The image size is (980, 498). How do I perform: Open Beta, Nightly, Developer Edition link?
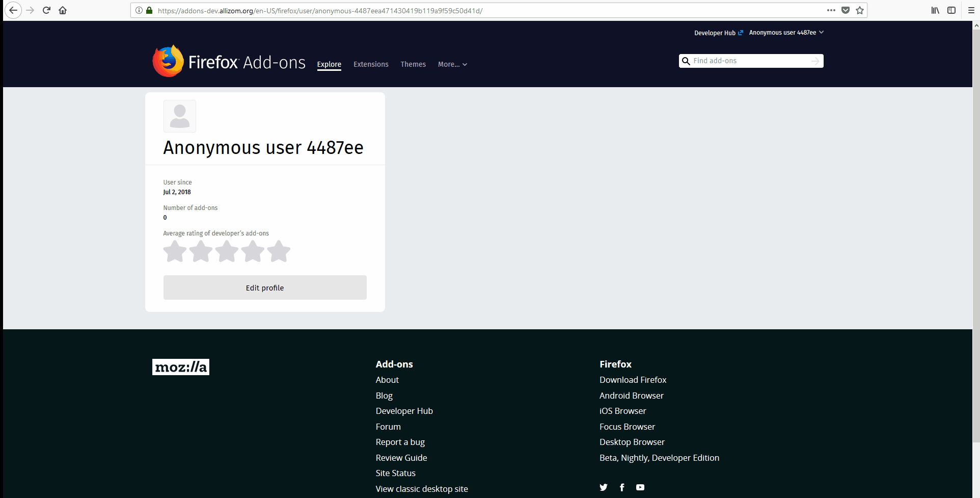click(x=660, y=458)
